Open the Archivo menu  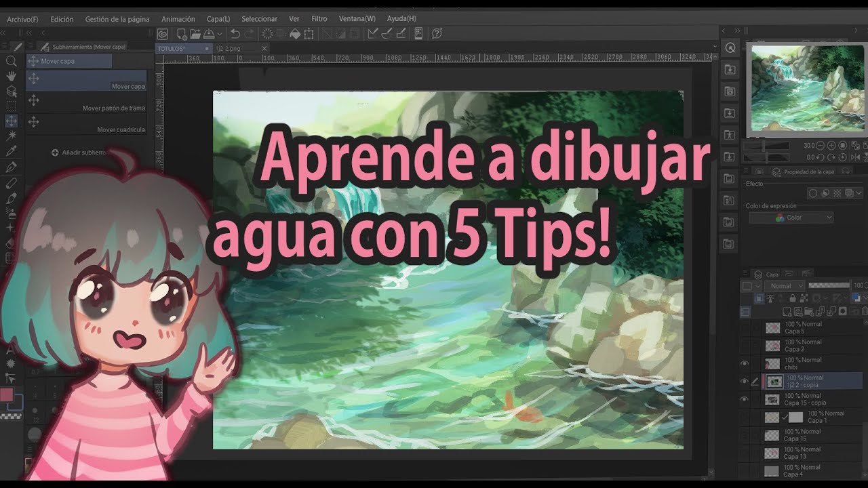coord(22,19)
